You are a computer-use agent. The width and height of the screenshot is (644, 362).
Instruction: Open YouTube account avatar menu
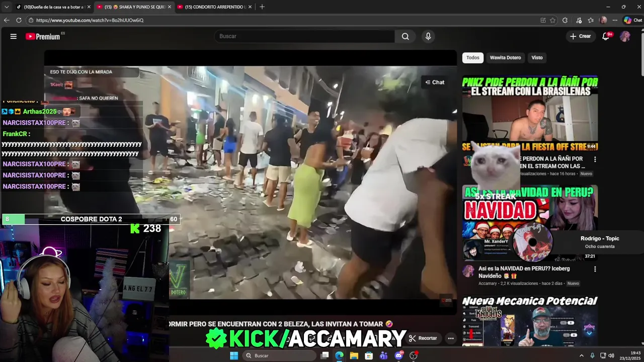625,36
